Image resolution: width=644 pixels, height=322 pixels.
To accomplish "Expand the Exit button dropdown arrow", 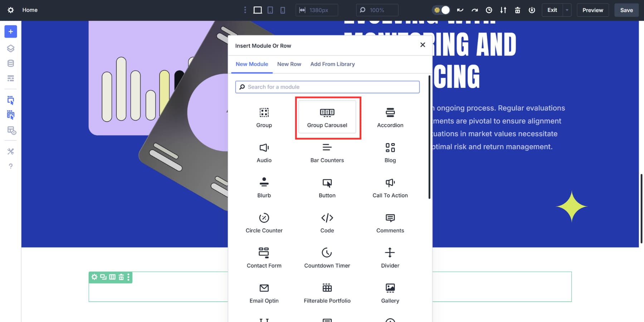I will (566, 10).
